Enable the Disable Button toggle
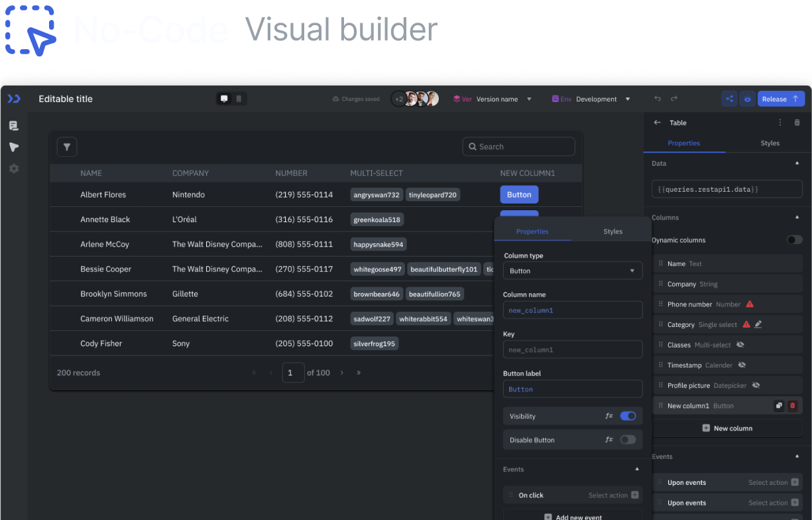The height and width of the screenshot is (520, 812). (x=628, y=440)
